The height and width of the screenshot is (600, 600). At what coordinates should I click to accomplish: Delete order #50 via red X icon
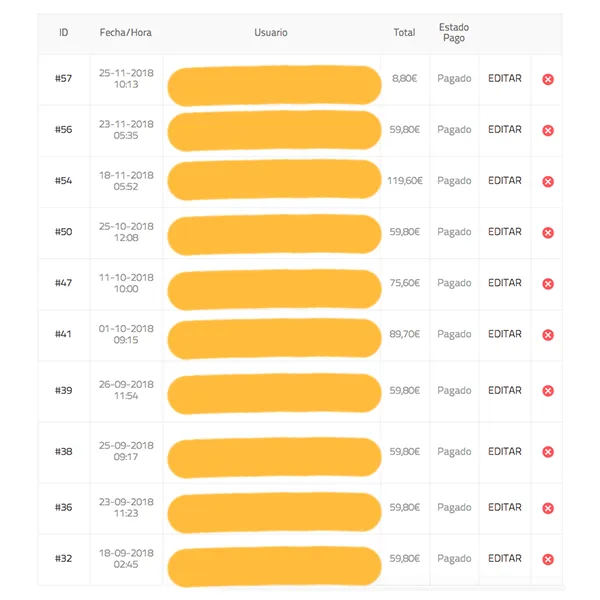[548, 232]
